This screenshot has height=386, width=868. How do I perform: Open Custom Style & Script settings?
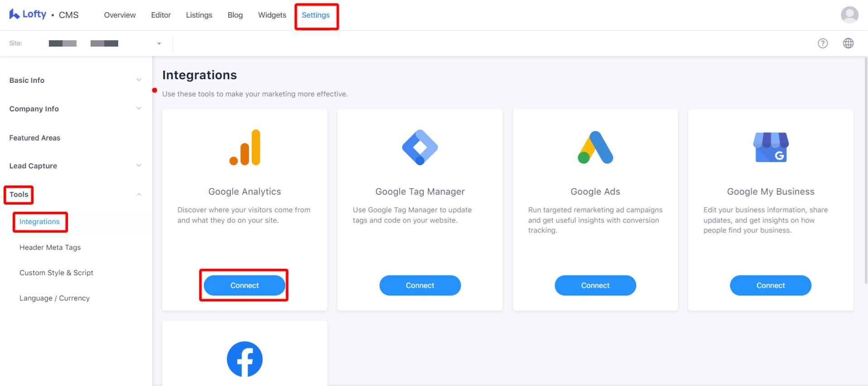coord(56,273)
